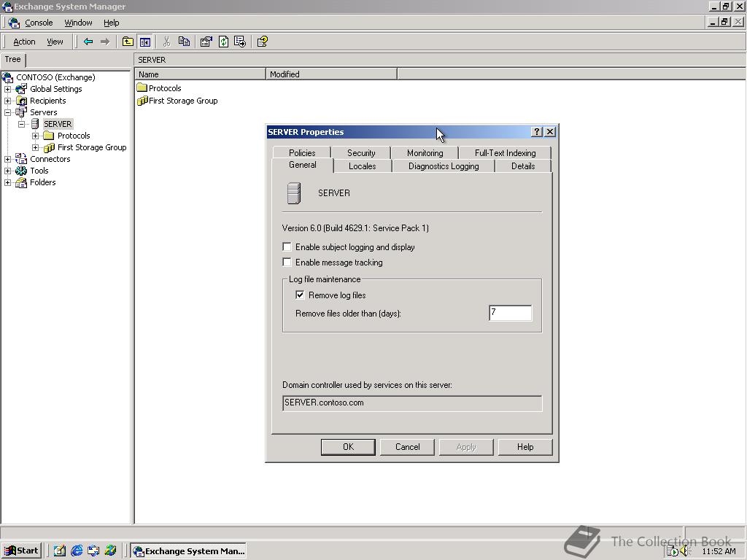Collapse the SERVER node
747x560 pixels.
pyautogui.click(x=21, y=124)
